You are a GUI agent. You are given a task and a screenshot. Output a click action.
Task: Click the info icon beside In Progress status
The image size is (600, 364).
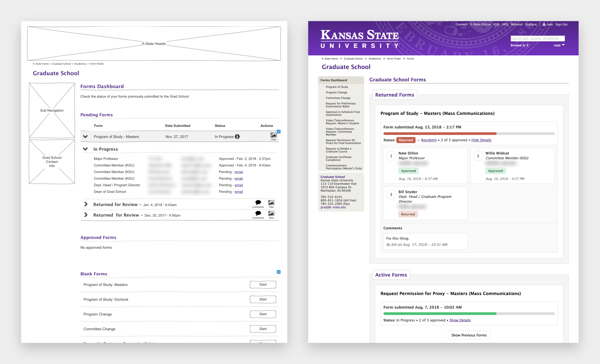[237, 137]
